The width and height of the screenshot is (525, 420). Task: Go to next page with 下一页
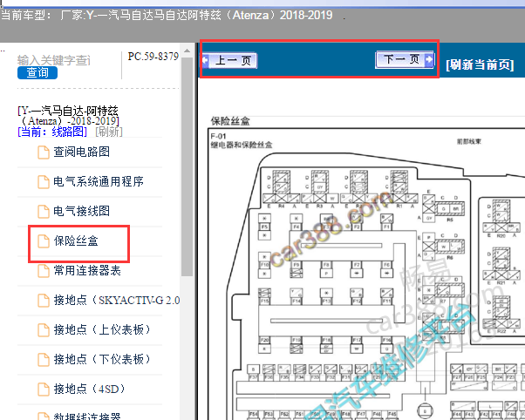(405, 59)
